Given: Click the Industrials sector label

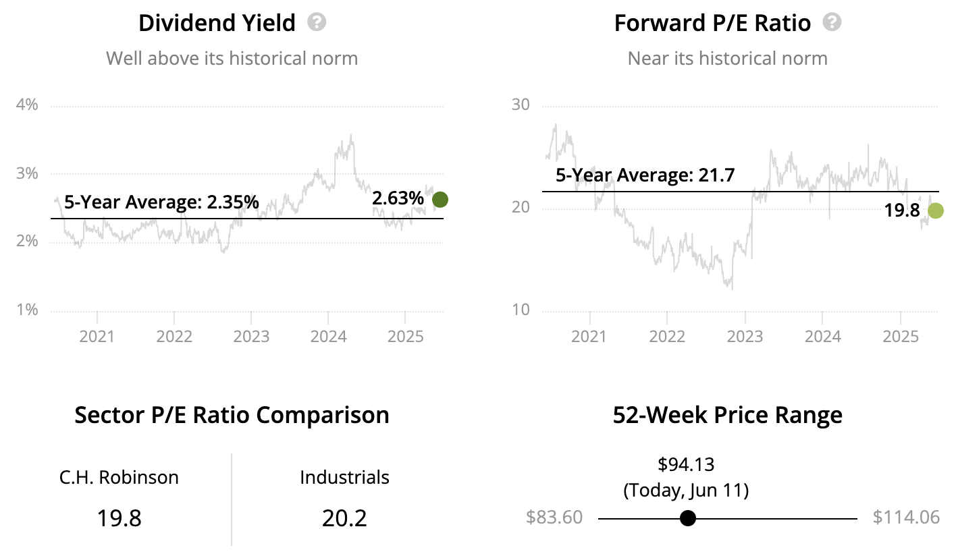Looking at the screenshot, I should point(344,478).
